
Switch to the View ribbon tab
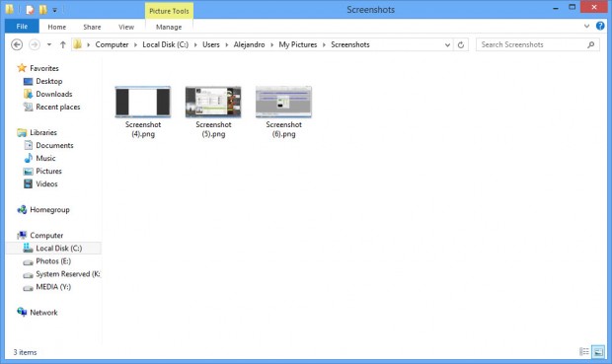coord(126,27)
